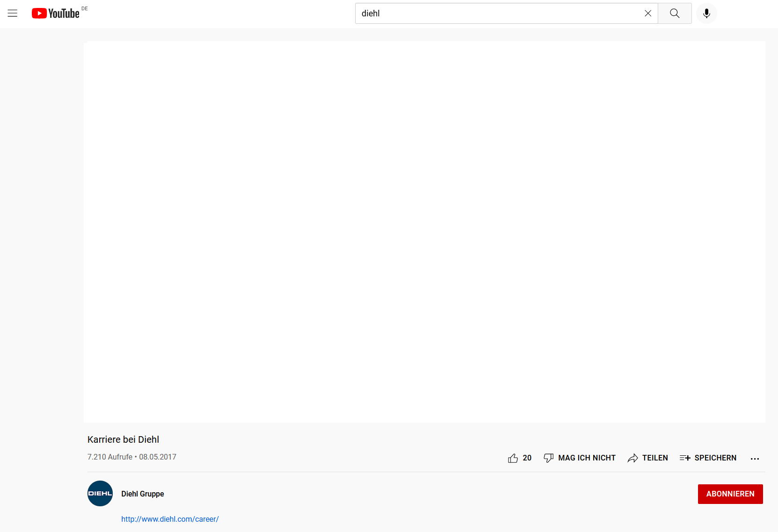Click the like count 20

tap(527, 458)
